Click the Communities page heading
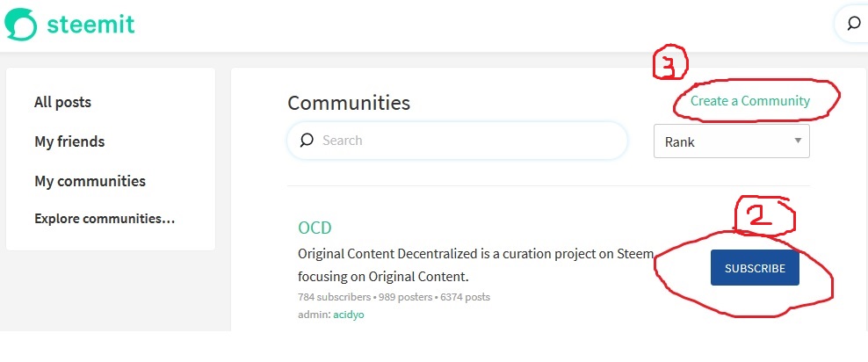 pyautogui.click(x=349, y=103)
